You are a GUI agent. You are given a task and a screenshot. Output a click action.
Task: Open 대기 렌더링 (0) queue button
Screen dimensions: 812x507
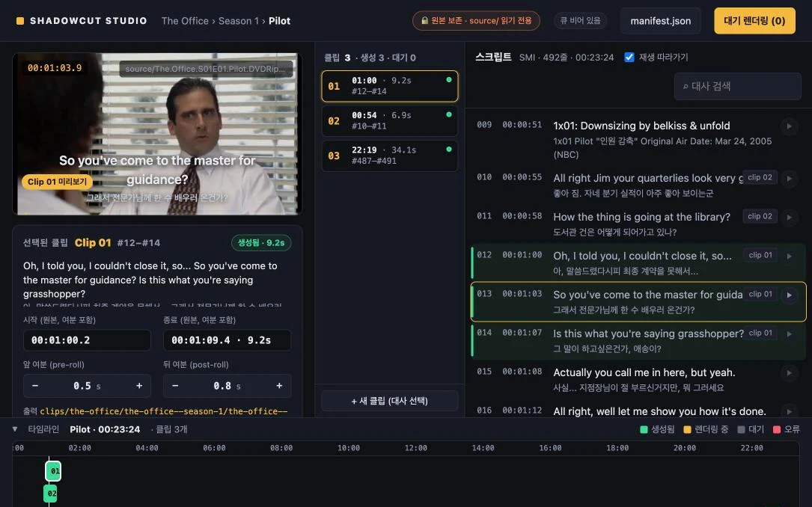754,21
